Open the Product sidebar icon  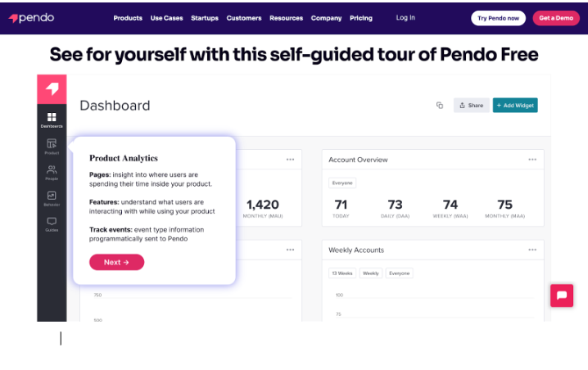52,147
